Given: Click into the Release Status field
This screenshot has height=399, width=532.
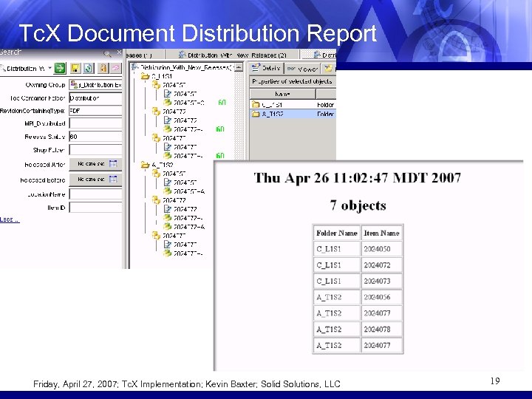Looking at the screenshot, I should pyautogui.click(x=95, y=137).
